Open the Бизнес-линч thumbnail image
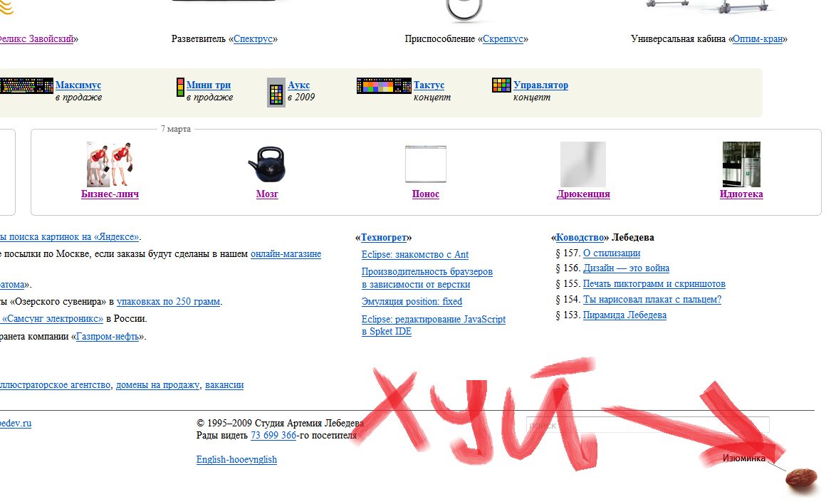Screen dimensions: 826x504 click(110, 164)
